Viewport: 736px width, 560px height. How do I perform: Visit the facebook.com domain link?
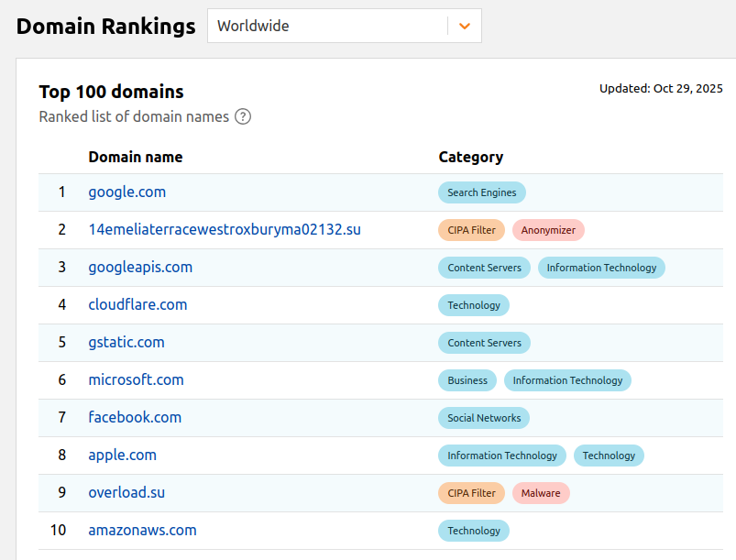point(135,417)
